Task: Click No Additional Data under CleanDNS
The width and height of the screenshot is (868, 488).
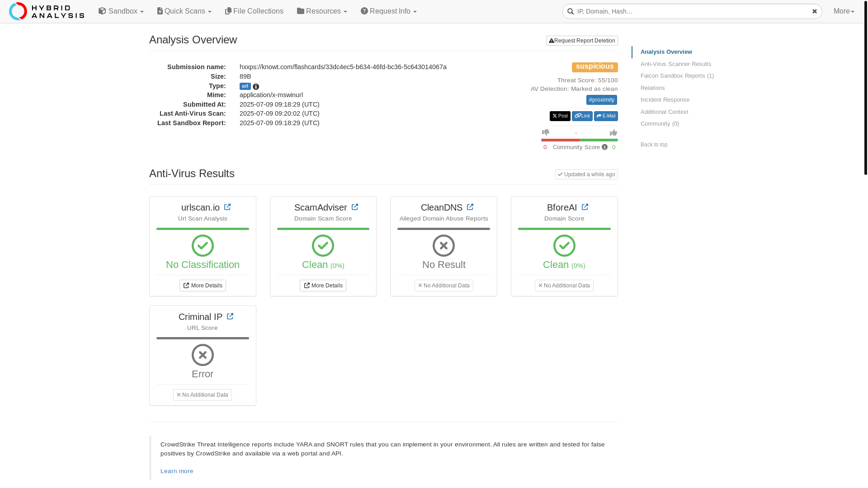Action: point(444,286)
